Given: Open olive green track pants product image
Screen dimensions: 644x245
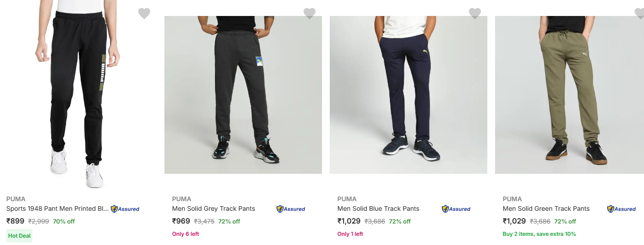Looking at the screenshot, I should pos(569,95).
